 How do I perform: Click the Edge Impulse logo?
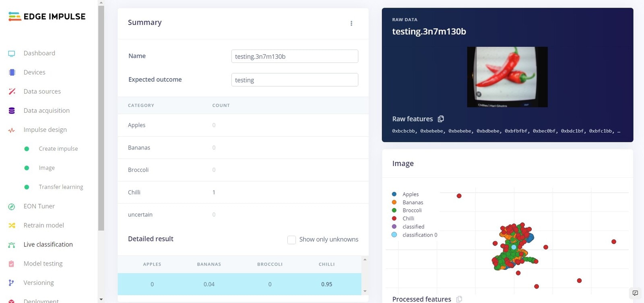[47, 17]
